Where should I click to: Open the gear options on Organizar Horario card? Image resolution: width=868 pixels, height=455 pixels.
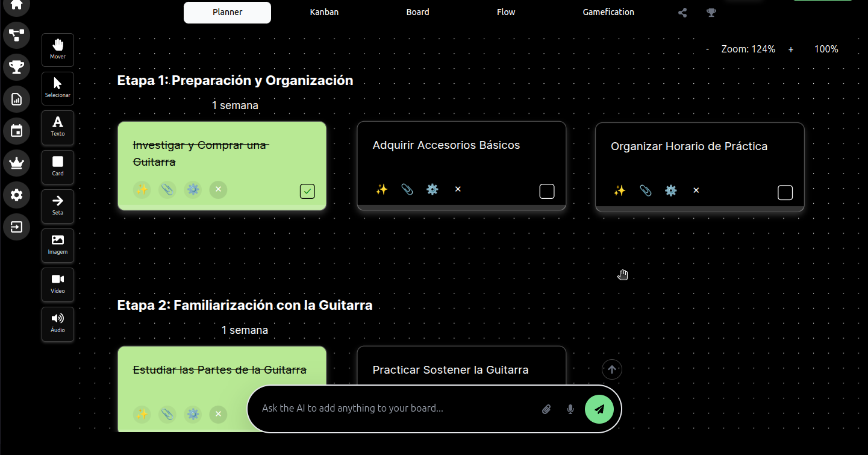(x=671, y=190)
